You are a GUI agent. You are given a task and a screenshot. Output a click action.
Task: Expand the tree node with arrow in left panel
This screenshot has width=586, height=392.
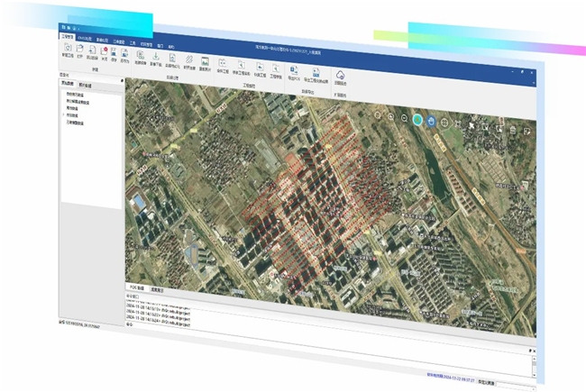click(x=62, y=114)
